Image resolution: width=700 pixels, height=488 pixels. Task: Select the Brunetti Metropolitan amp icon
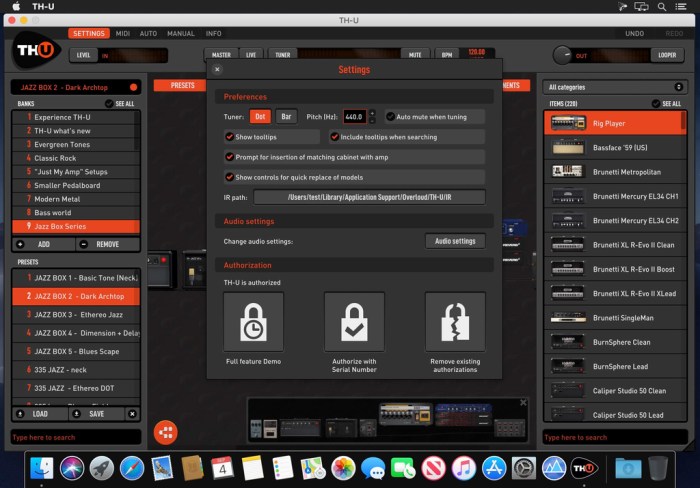point(568,171)
